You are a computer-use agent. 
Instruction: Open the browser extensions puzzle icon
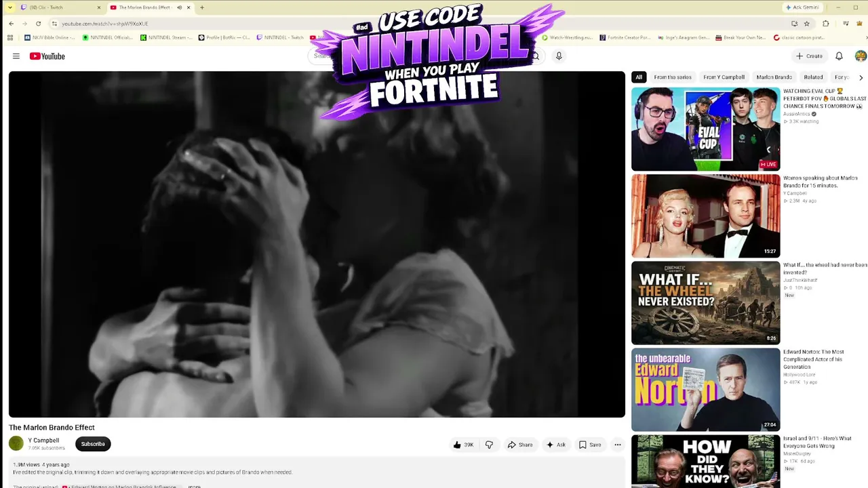[825, 24]
